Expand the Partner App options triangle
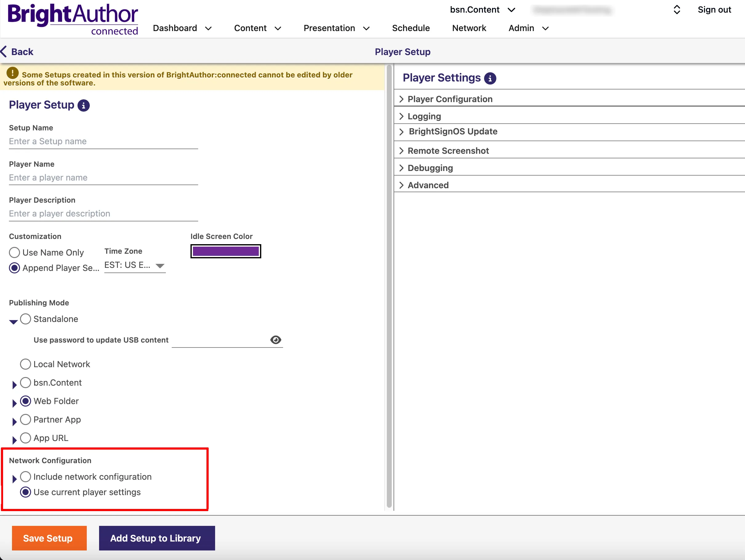 pos(14,422)
